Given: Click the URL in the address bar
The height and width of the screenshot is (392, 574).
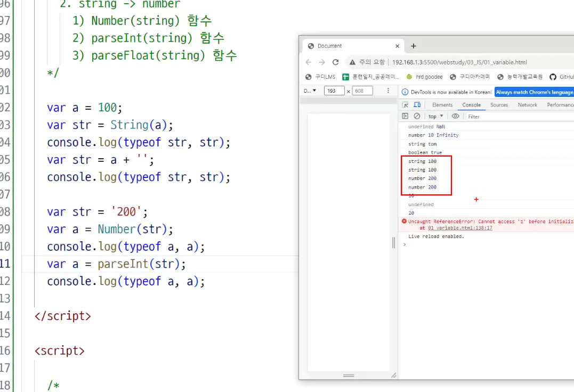Looking at the screenshot, I should pos(459,62).
